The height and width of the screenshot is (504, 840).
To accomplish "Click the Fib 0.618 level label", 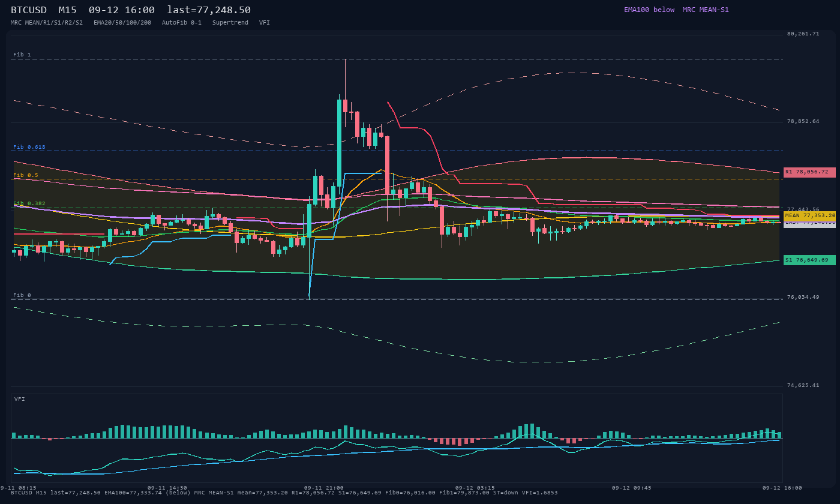I will [x=29, y=147].
